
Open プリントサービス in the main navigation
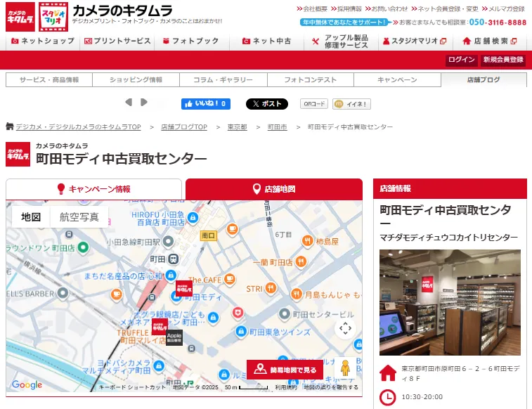117,41
